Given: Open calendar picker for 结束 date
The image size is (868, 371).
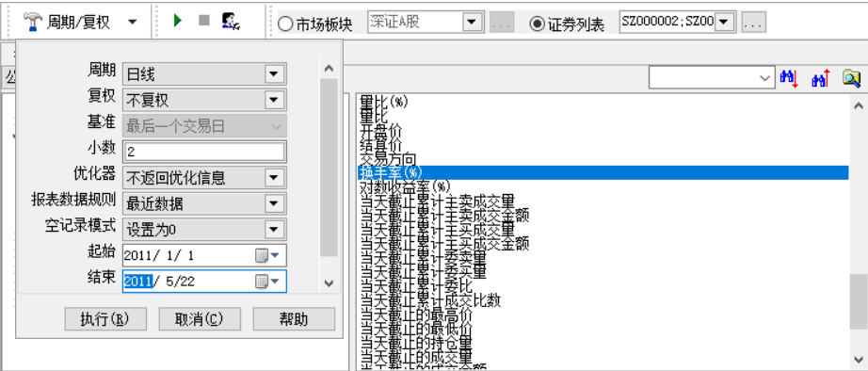Looking at the screenshot, I should [268, 282].
